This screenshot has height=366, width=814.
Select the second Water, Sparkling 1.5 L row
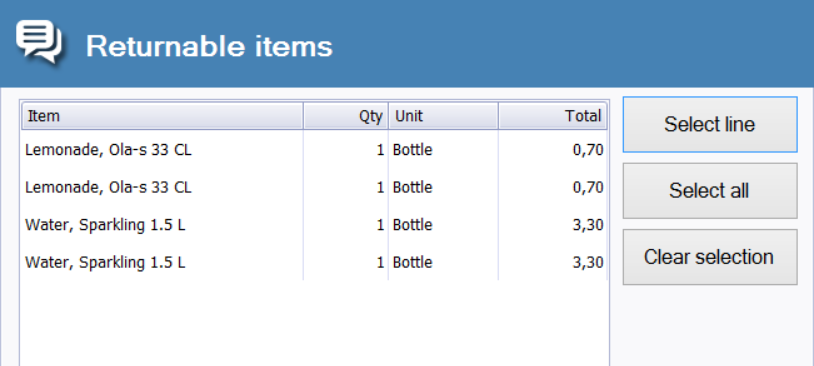pyautogui.click(x=314, y=262)
